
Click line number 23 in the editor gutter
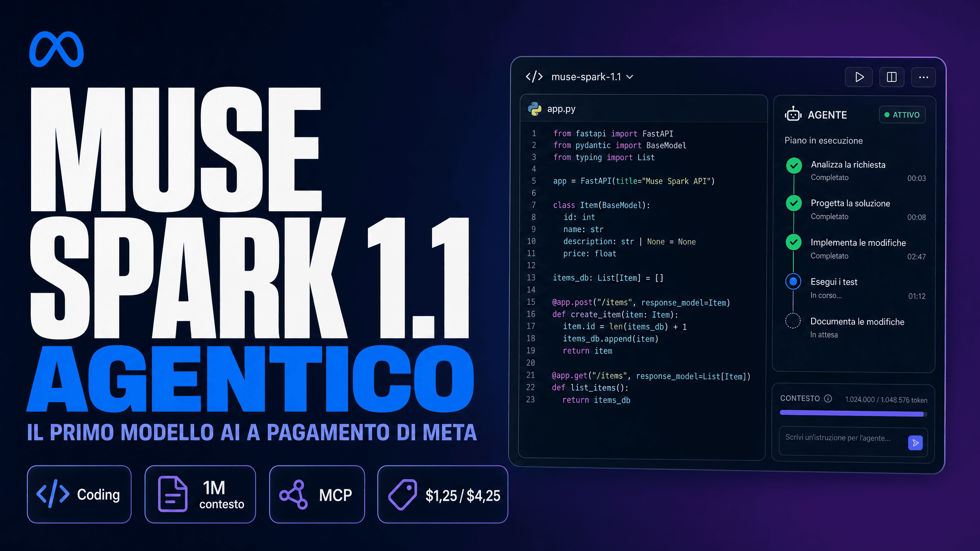tap(531, 399)
